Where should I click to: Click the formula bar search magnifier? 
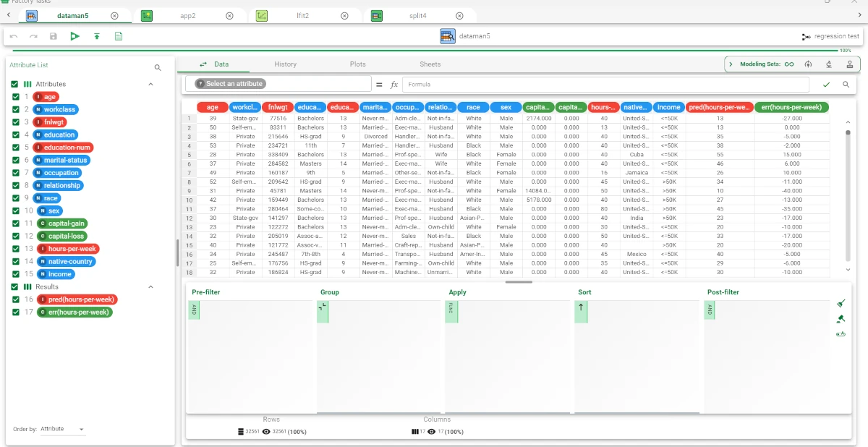pos(846,85)
